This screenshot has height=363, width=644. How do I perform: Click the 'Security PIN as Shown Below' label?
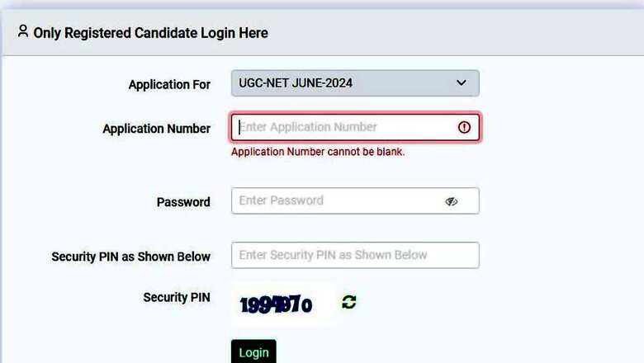tap(130, 257)
